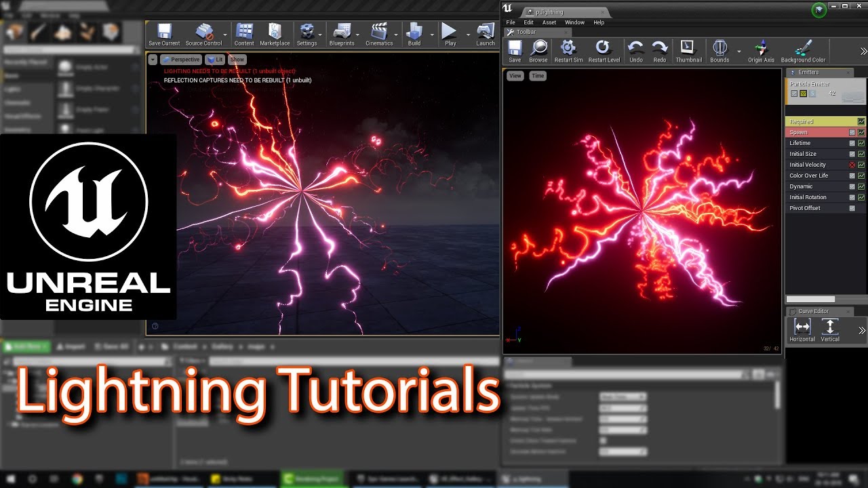Click Undo in the Cascade toolbar
868x488 pixels.
coord(636,51)
